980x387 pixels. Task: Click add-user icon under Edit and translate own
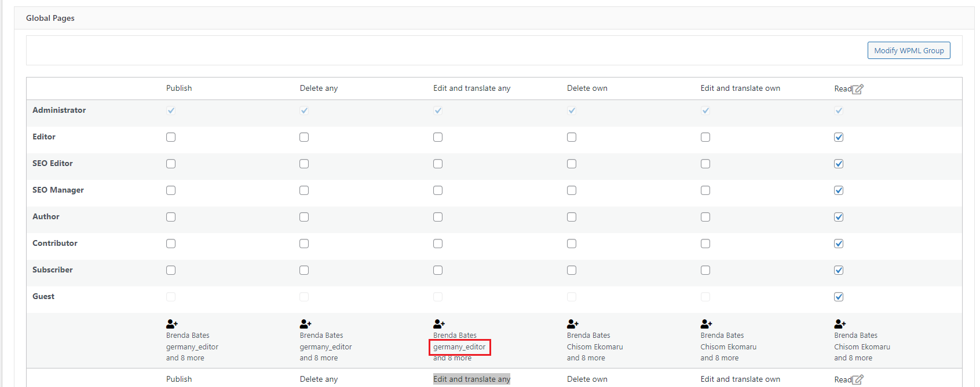[x=707, y=324]
